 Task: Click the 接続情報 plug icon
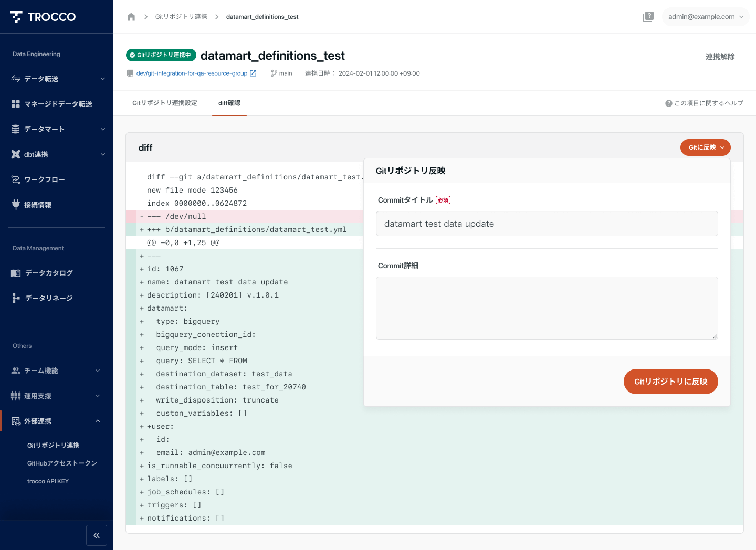[x=16, y=205]
